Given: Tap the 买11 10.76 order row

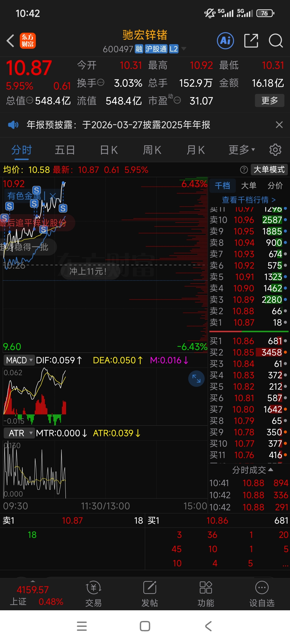Looking at the screenshot, I should (x=248, y=455).
